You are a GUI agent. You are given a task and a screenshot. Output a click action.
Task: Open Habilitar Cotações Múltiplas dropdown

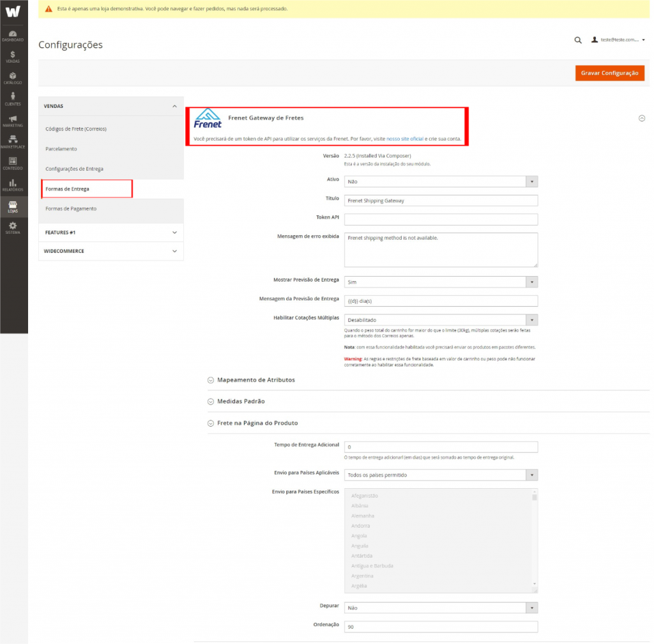point(441,320)
